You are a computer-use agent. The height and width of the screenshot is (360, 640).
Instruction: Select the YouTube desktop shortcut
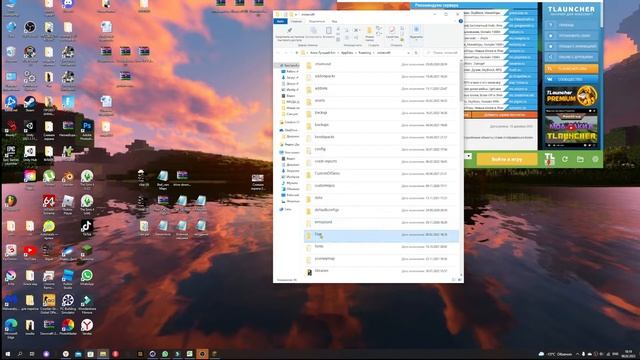(30, 251)
